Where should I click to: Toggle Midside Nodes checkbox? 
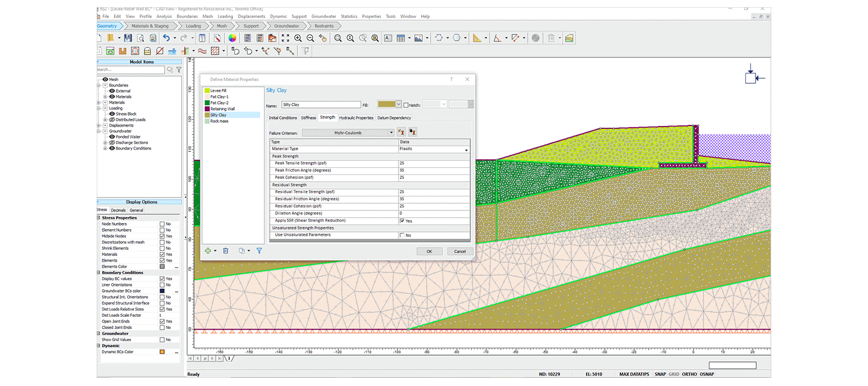(x=162, y=236)
